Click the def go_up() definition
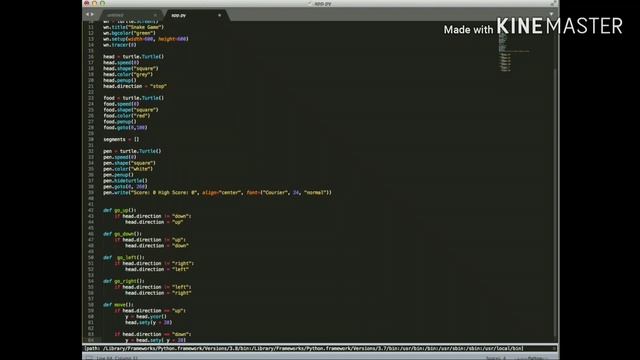Image resolution: width=640 pixels, height=360 pixels. (120, 210)
